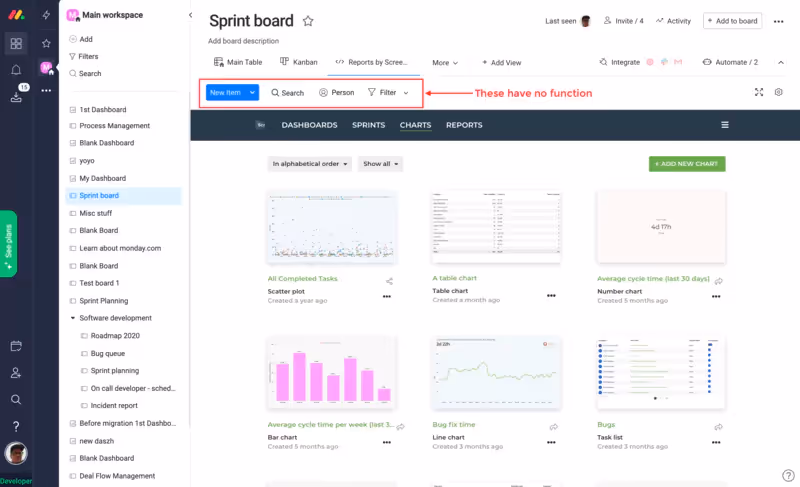The height and width of the screenshot is (487, 800).
Task: Open the Show all dropdown
Action: [380, 164]
